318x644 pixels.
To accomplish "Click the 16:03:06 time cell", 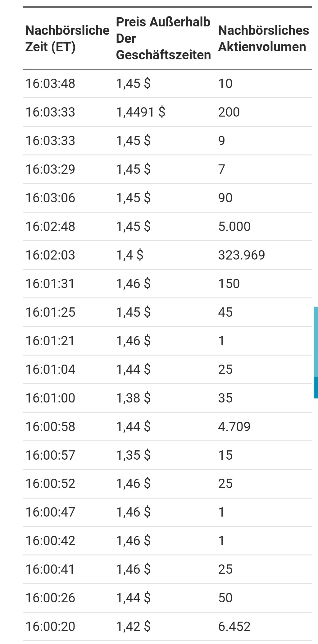I will coord(50,198).
